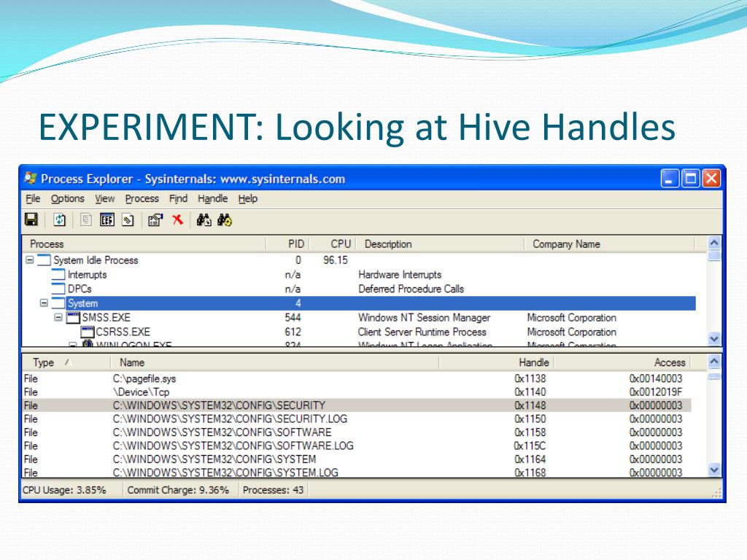Viewport: 747px width, 560px height.
Task: Click the red X Kill Process icon
Action: click(178, 219)
